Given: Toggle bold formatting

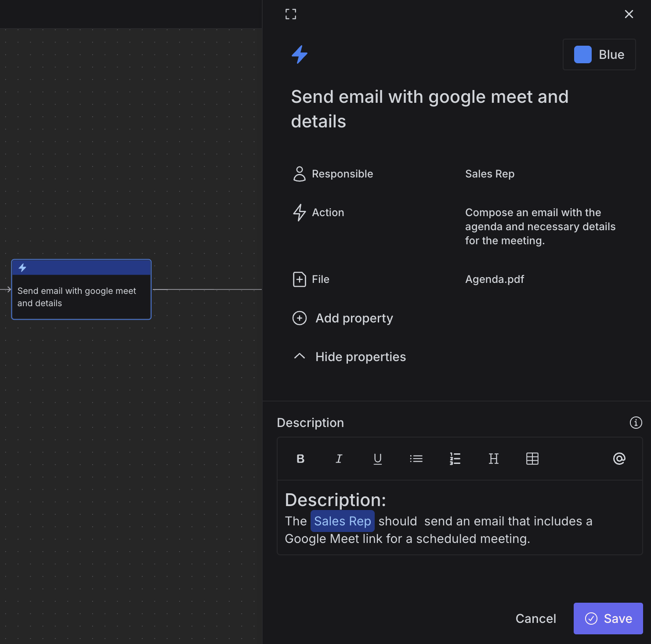Looking at the screenshot, I should coord(300,459).
